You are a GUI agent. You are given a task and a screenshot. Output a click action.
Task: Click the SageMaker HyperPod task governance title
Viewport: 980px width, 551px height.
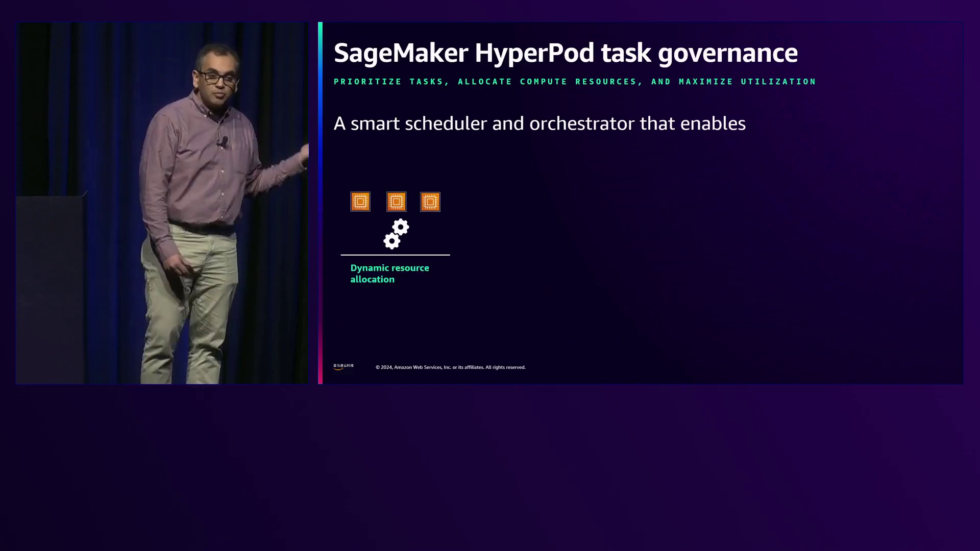pyautogui.click(x=565, y=53)
